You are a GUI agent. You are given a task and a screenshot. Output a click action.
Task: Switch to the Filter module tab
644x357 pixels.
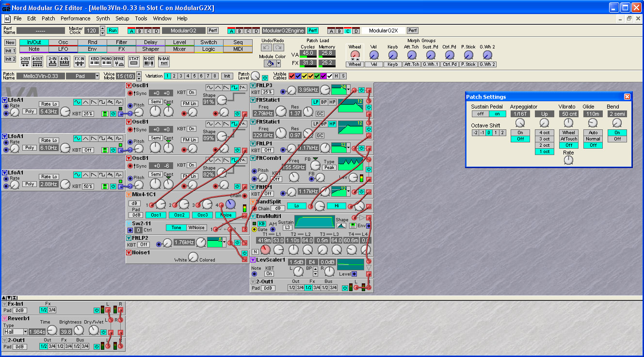[121, 43]
